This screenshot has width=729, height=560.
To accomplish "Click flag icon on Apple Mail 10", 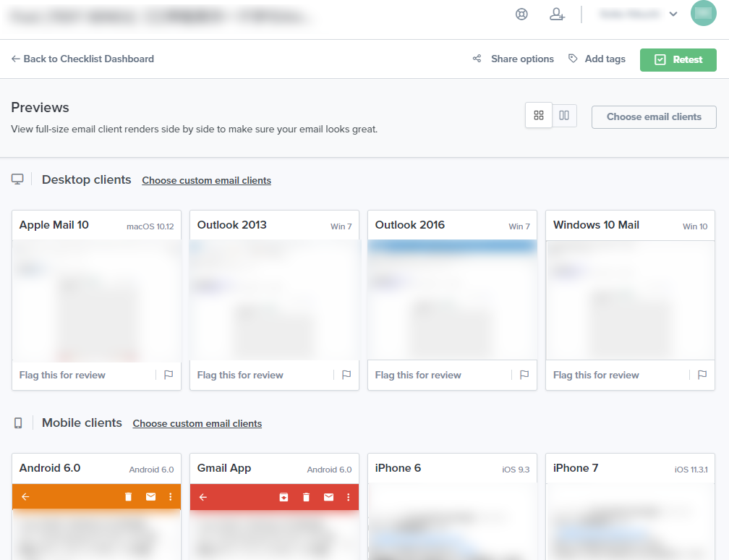I will [169, 375].
